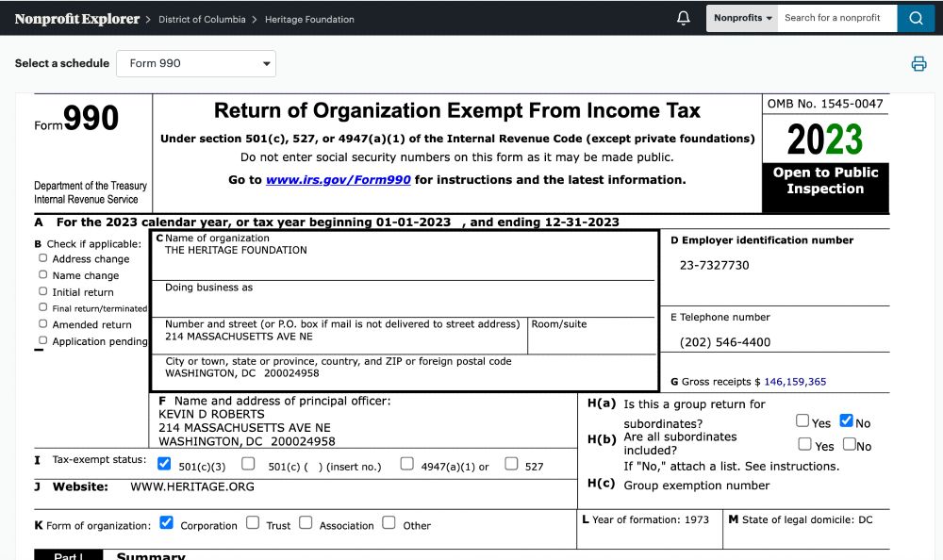Screen dimensions: 943x560
Task: Print the form using printer icon
Action: tap(918, 64)
